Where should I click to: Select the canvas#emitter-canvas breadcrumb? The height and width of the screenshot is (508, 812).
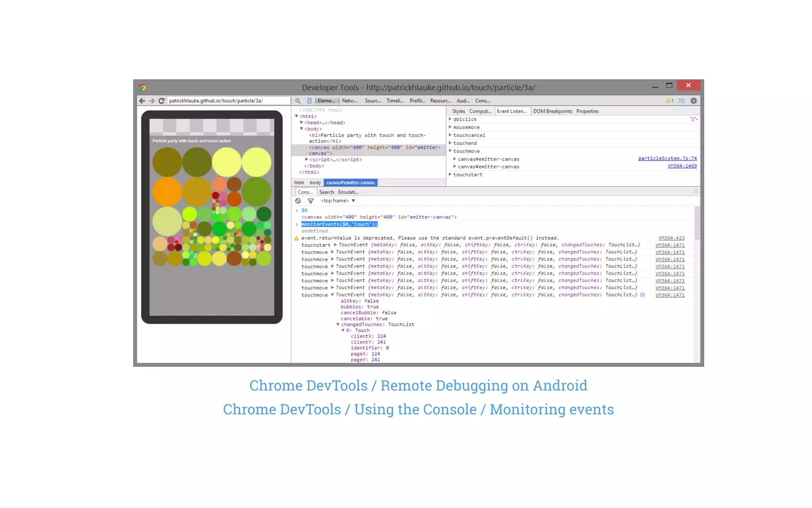tap(350, 183)
